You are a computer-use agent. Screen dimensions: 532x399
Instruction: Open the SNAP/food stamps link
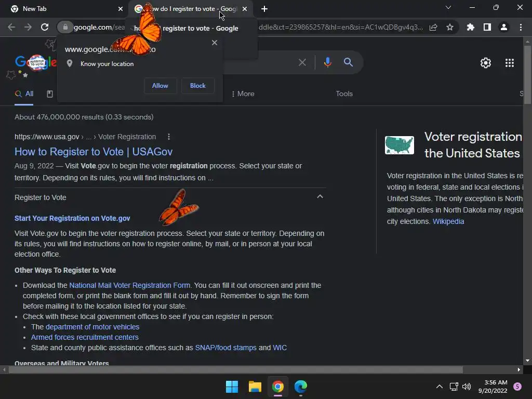225,348
